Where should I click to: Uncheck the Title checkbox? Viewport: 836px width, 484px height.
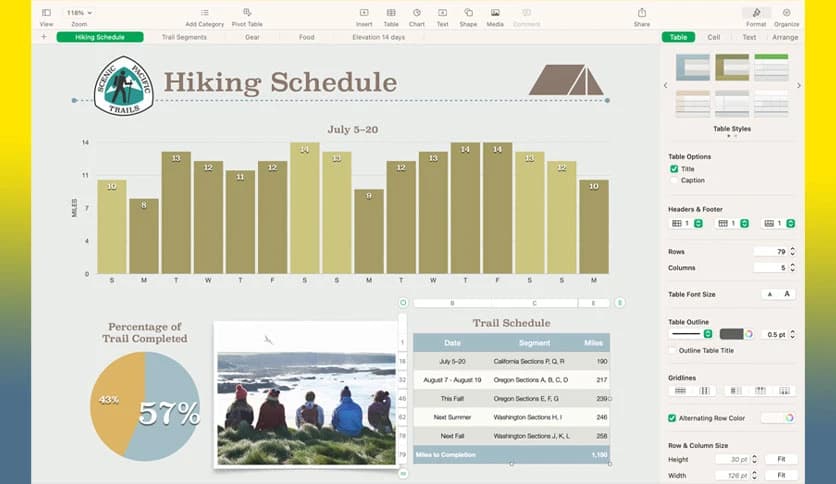[x=674, y=169]
